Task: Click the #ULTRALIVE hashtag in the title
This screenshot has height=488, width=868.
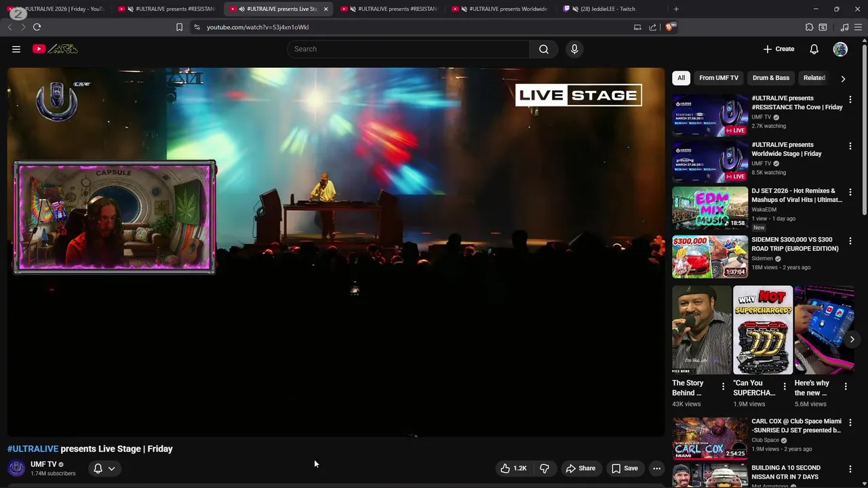Action: (33, 449)
